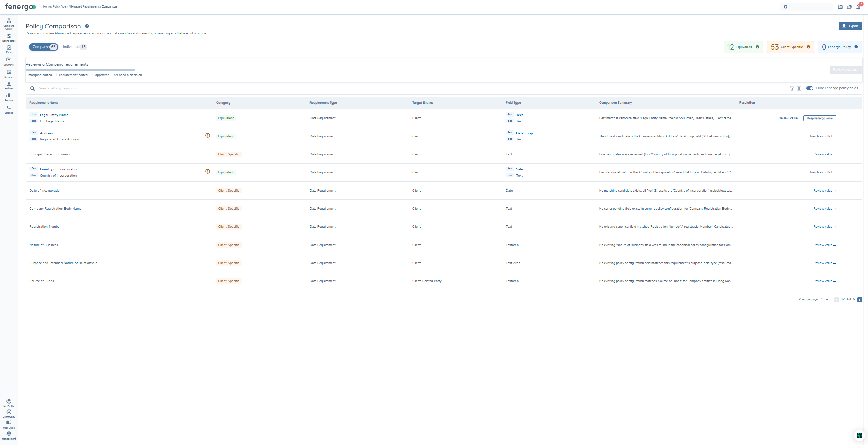Click Keep Fenergo value button

[820, 118]
